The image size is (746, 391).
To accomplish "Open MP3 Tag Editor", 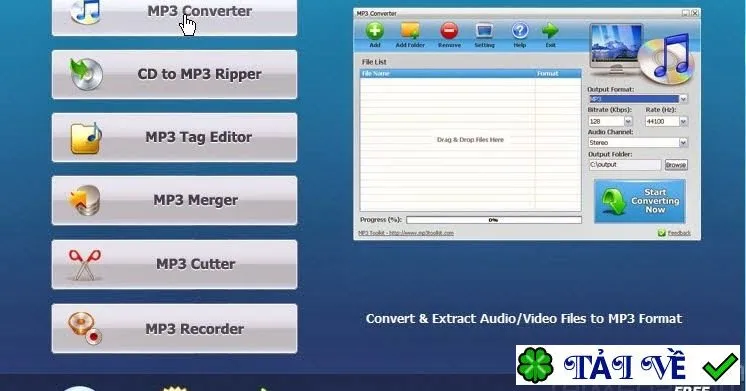I will [x=174, y=137].
